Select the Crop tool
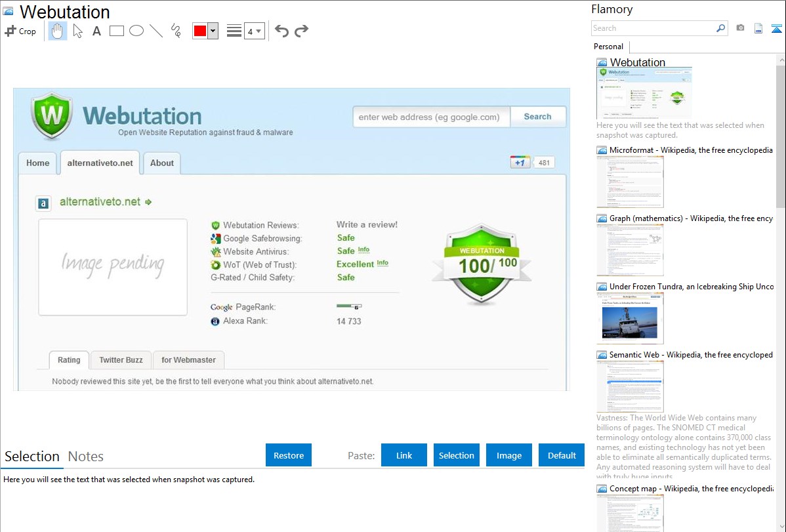The image size is (786, 532). [20, 31]
